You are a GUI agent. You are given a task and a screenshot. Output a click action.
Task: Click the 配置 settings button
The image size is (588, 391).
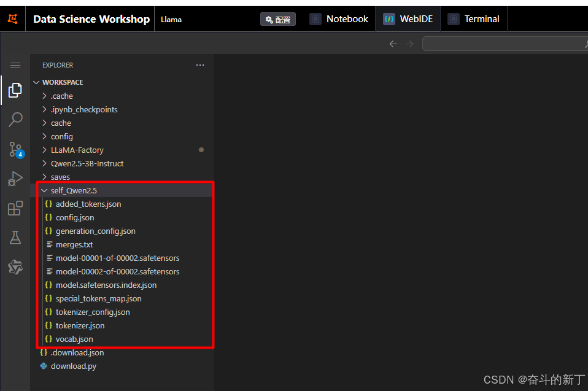click(x=278, y=19)
